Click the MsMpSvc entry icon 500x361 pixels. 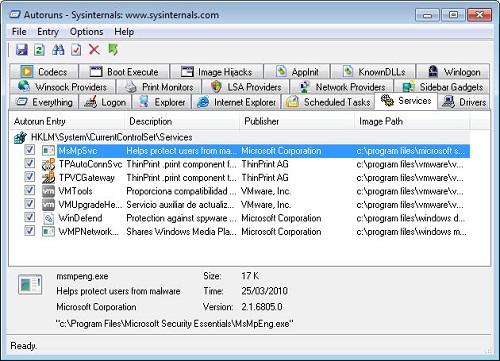click(x=48, y=151)
